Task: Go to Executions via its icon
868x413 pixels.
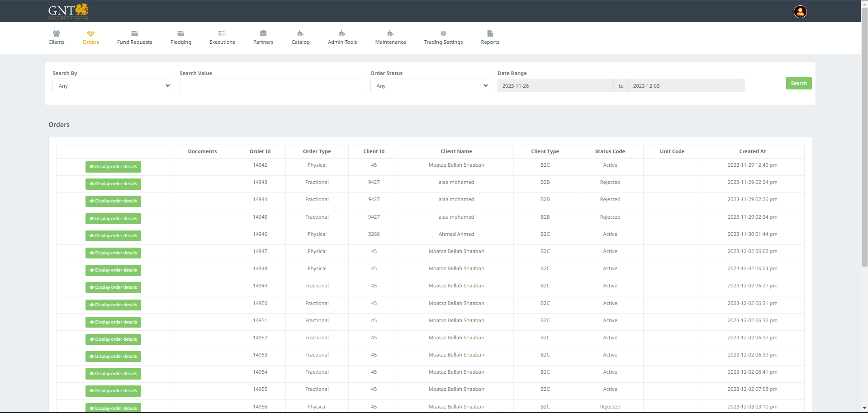Action: [x=222, y=33]
